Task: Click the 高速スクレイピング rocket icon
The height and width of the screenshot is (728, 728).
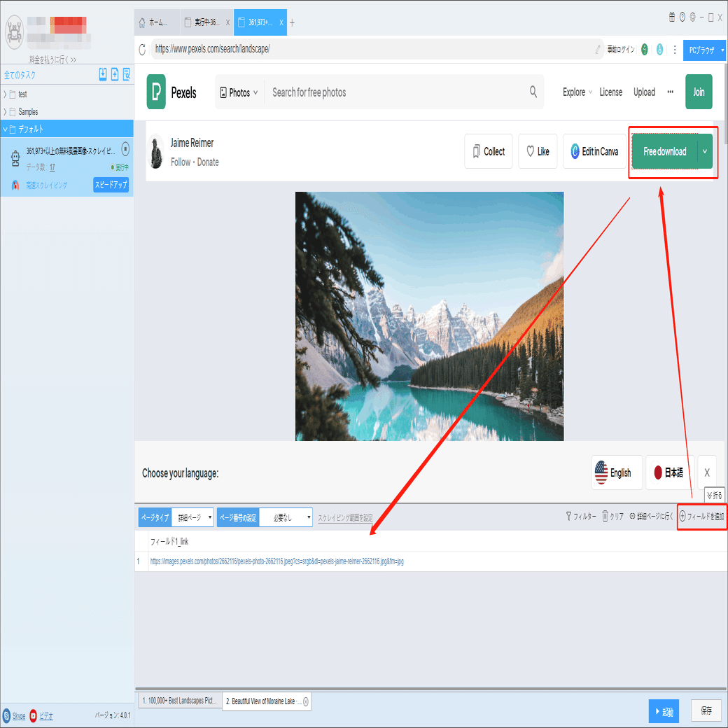Action: tap(15, 185)
